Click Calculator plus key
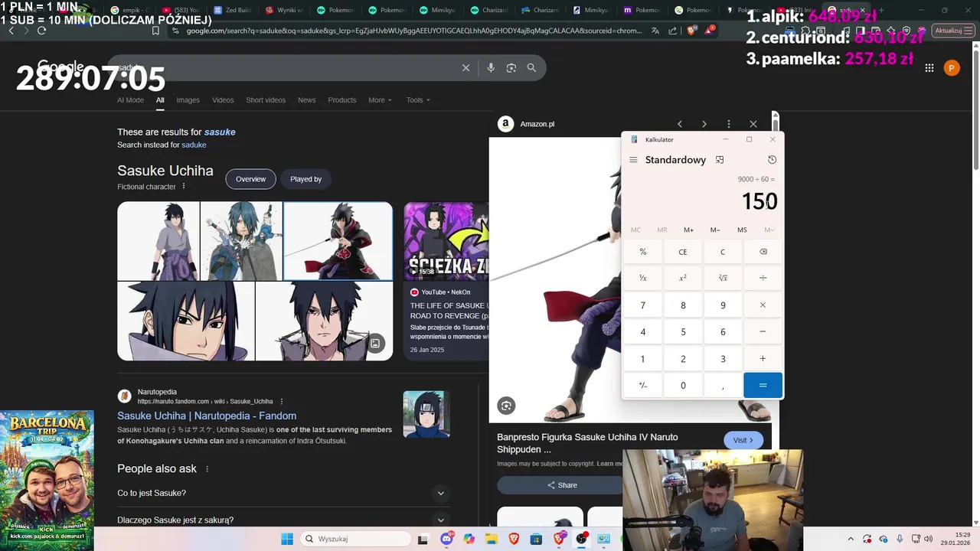Viewport: 980px width, 551px height. pos(763,359)
